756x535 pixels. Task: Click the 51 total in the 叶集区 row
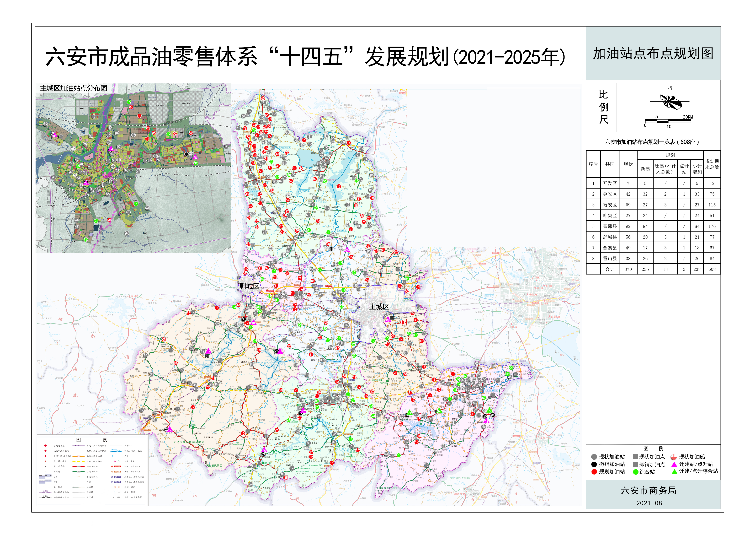tap(712, 216)
